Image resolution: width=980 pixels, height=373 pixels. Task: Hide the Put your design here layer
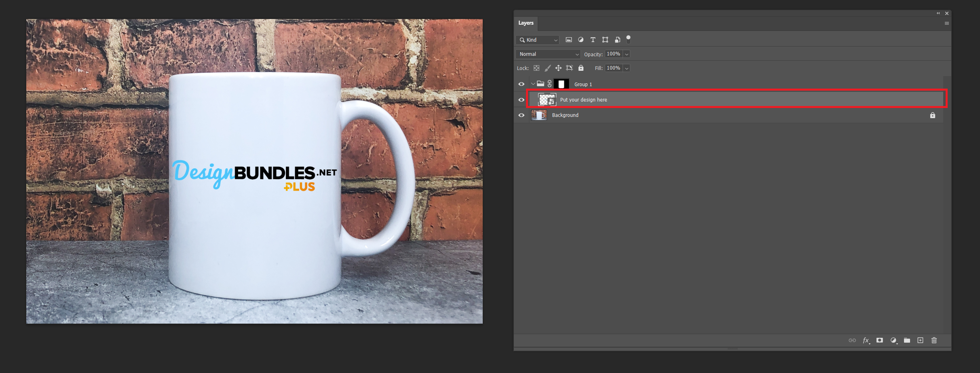pyautogui.click(x=522, y=100)
